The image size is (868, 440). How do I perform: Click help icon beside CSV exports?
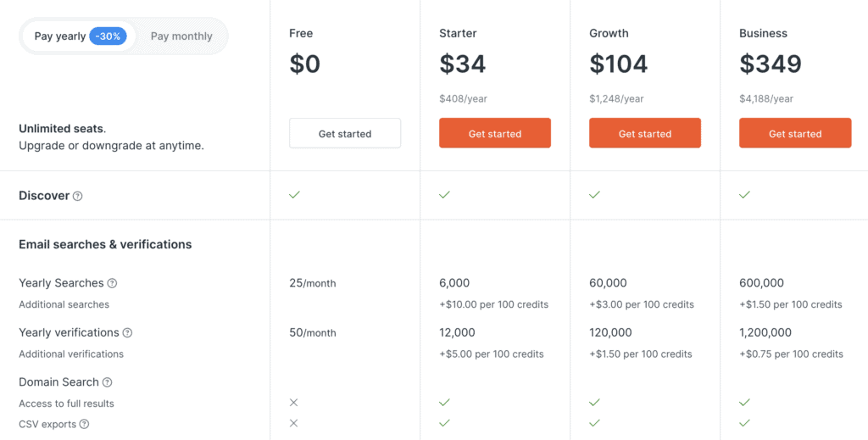click(x=85, y=424)
